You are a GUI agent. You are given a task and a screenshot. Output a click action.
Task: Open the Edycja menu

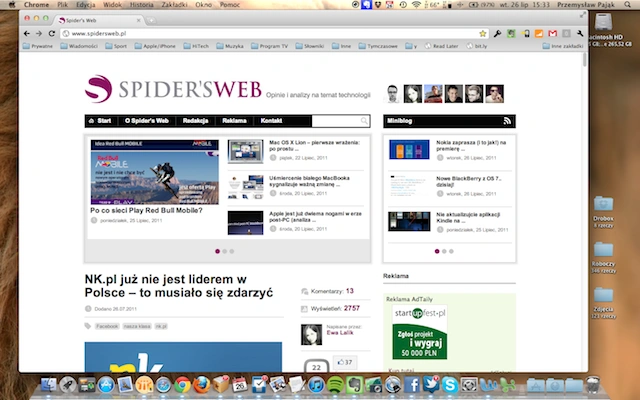click(x=85, y=5)
